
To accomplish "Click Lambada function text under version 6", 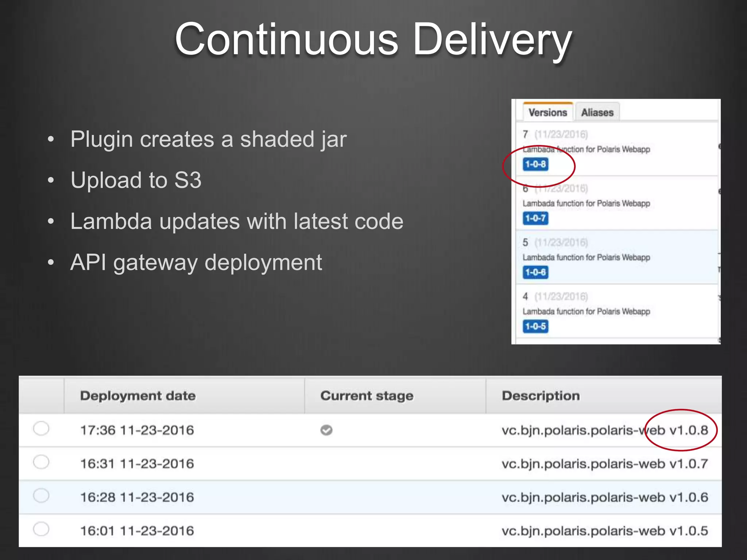I will pos(586,203).
